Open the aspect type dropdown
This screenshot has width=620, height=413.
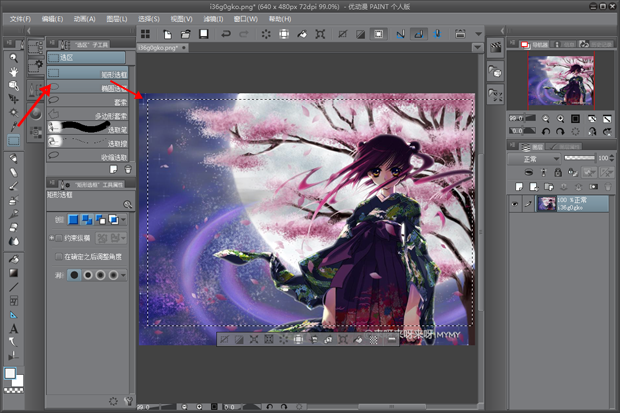(x=111, y=238)
